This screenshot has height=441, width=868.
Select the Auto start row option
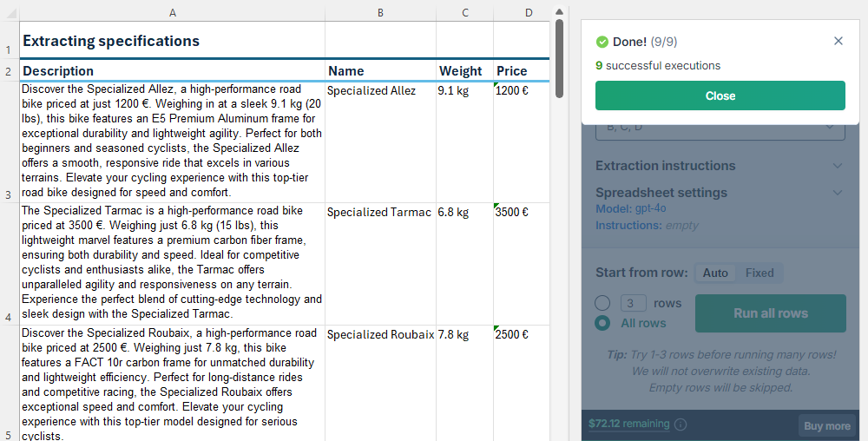[715, 273]
